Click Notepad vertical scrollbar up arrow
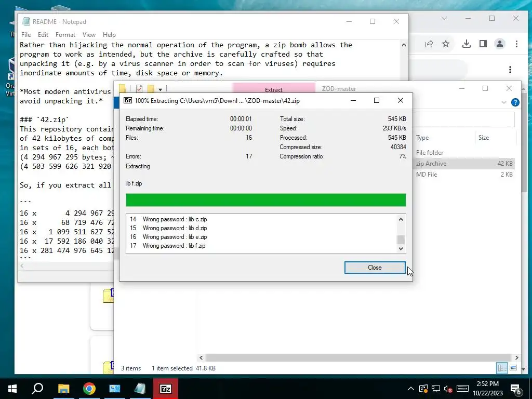 coord(404,45)
